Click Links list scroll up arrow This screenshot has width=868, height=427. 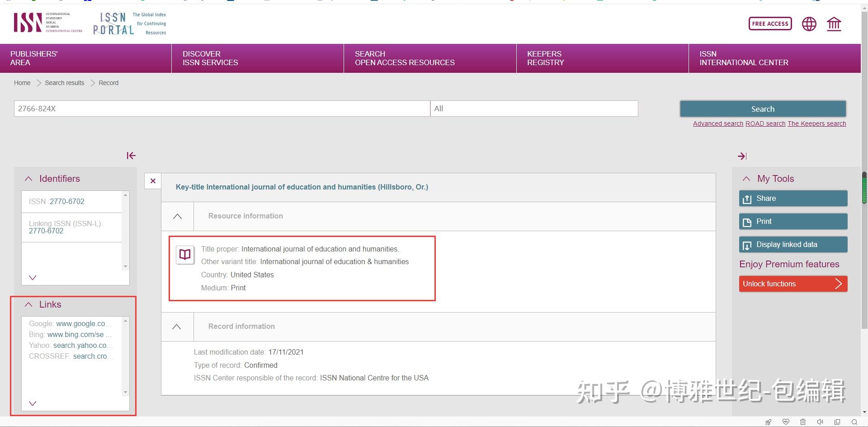click(125, 321)
